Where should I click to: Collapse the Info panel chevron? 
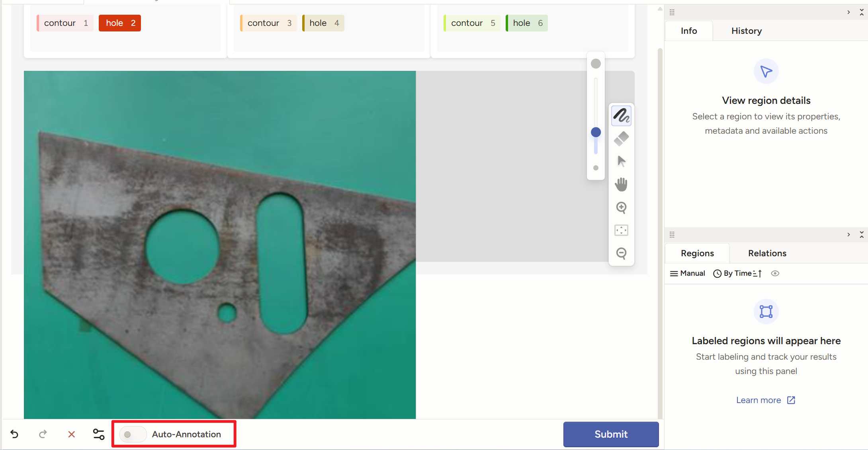point(848,12)
